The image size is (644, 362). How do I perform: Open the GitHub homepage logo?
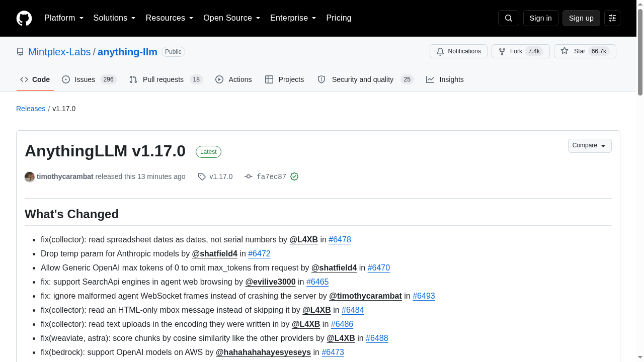click(24, 18)
